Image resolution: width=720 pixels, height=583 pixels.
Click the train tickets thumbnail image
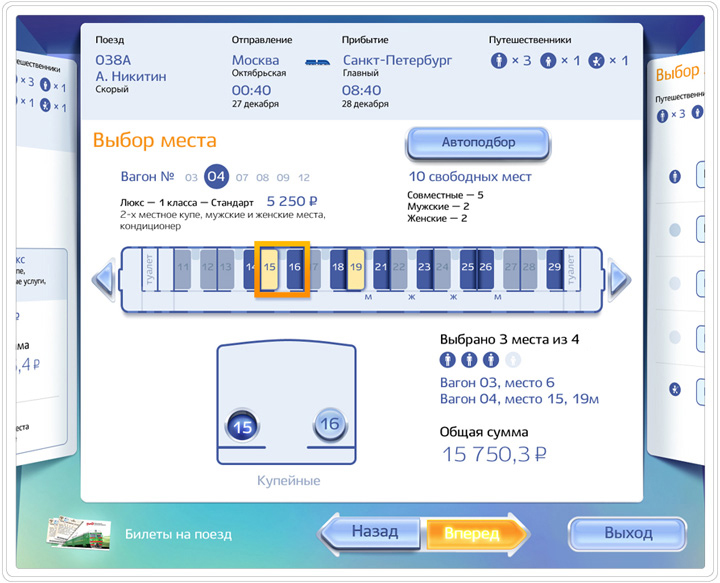coord(79,533)
